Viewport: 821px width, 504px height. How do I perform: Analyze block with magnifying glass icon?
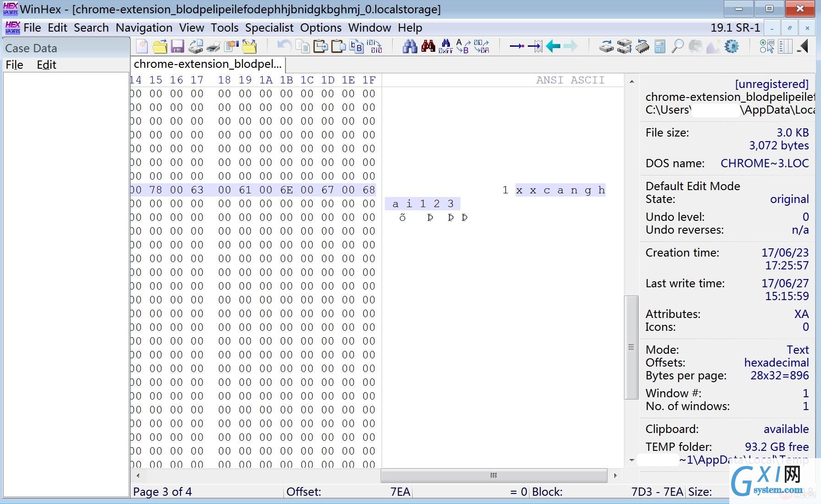click(678, 46)
